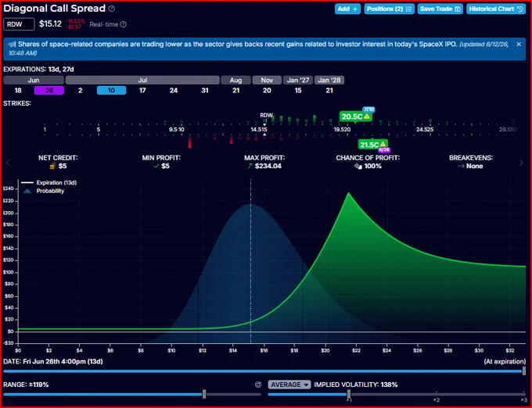532x408 pixels.
Task: Select the Aug month group
Action: pyautogui.click(x=235, y=81)
